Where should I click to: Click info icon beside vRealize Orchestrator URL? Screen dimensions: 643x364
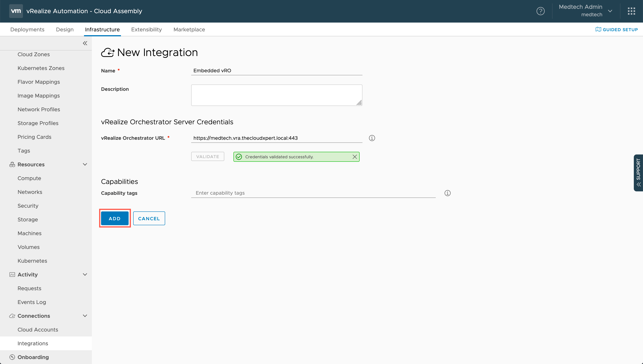pos(372,138)
